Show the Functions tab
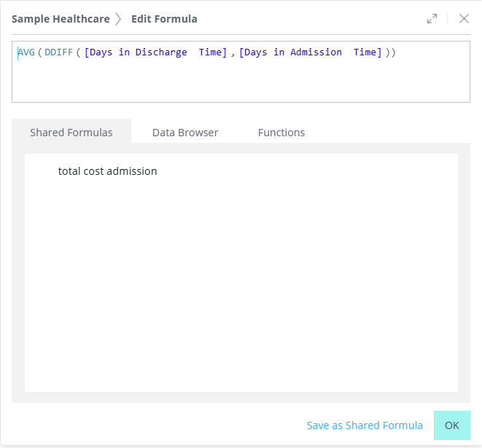 click(281, 133)
